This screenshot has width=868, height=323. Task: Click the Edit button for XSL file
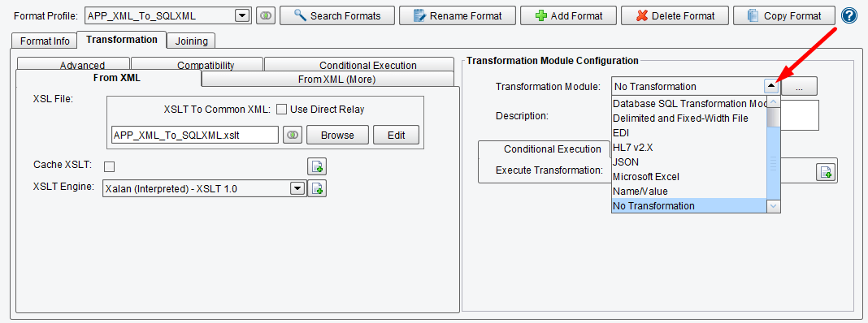[397, 135]
